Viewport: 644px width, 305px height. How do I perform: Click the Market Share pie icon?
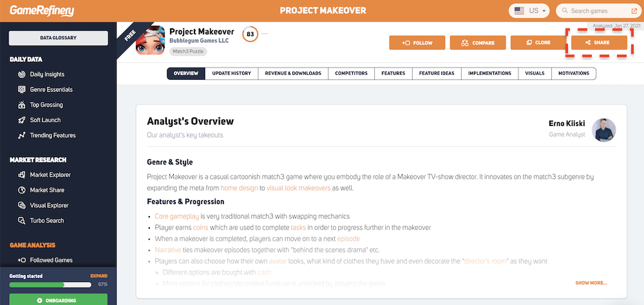pos(22,190)
